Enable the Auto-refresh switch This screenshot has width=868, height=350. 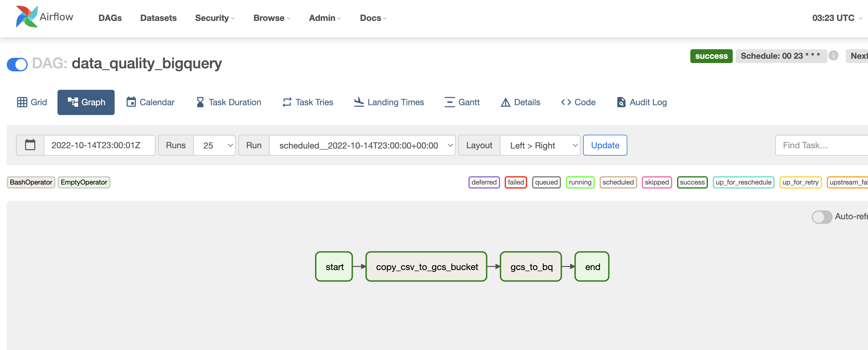pyautogui.click(x=822, y=217)
